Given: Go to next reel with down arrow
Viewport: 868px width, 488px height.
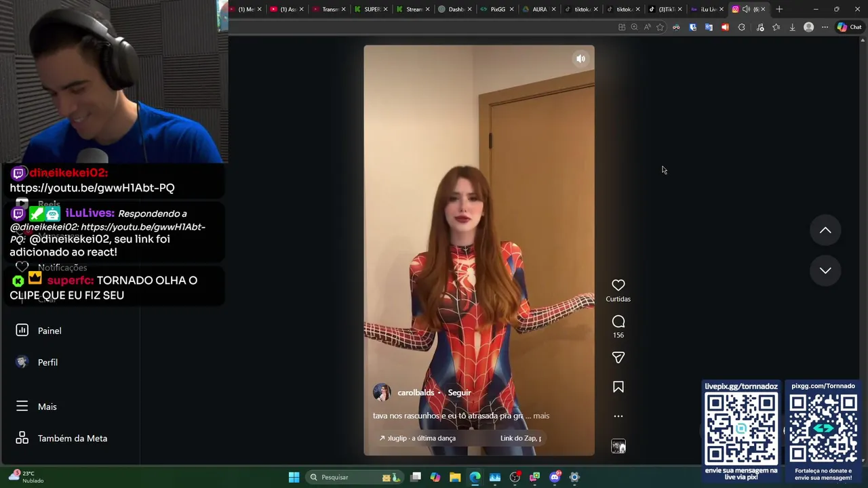Looking at the screenshot, I should [x=825, y=270].
